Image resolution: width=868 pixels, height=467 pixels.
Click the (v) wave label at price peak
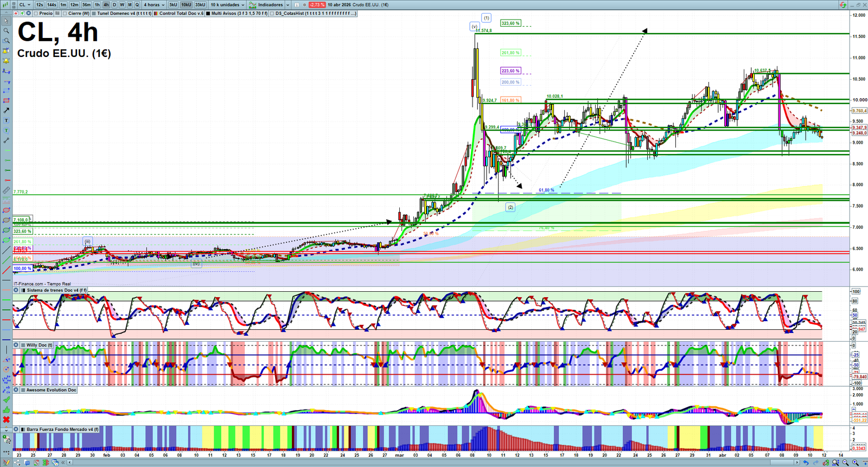coord(474,27)
